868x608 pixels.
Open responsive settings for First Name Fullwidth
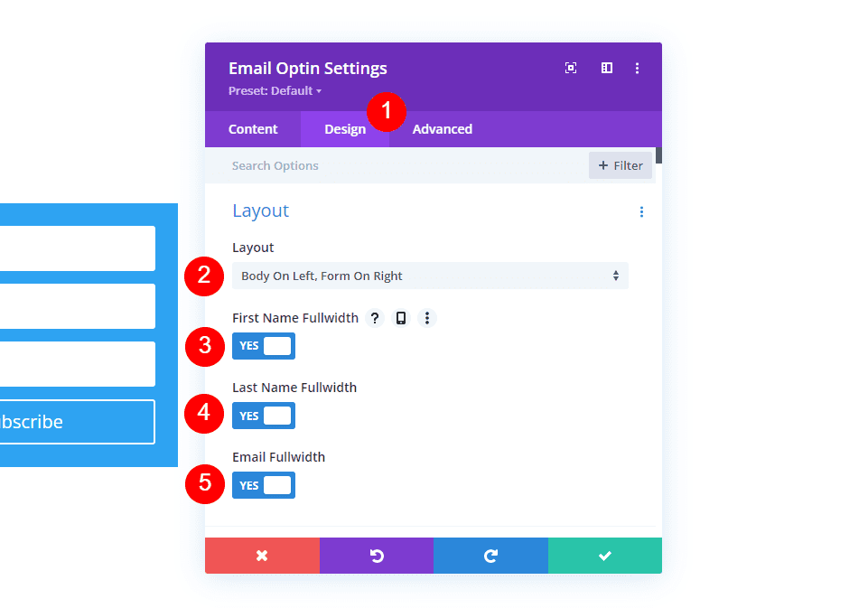[401, 317]
